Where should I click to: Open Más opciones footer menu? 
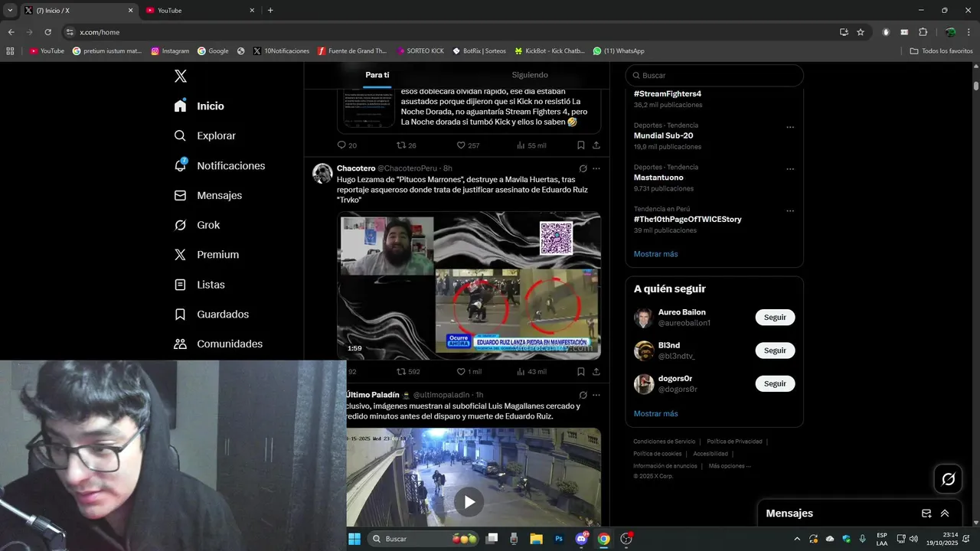pyautogui.click(x=730, y=466)
